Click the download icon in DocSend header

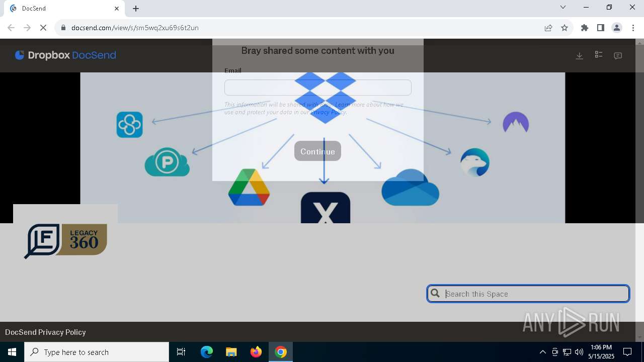coord(580,56)
